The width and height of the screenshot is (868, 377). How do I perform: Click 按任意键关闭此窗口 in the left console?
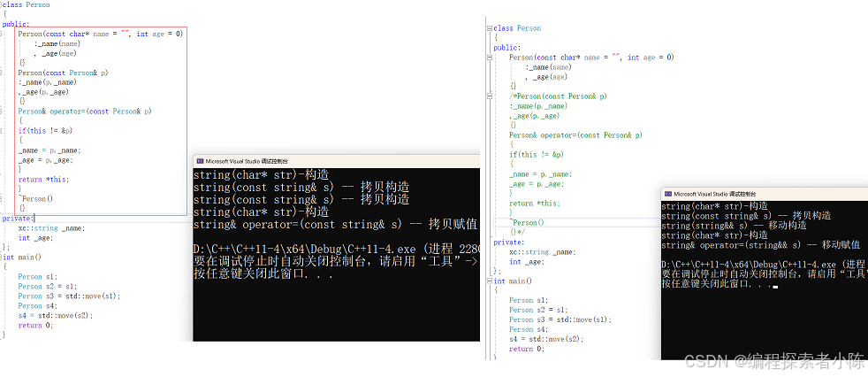pos(263,273)
